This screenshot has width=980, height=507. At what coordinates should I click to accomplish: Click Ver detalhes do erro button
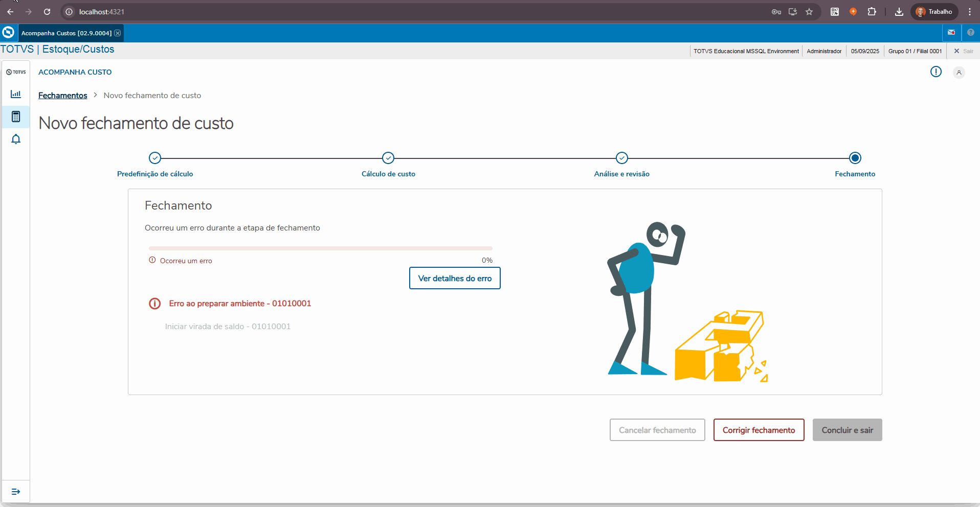click(455, 279)
